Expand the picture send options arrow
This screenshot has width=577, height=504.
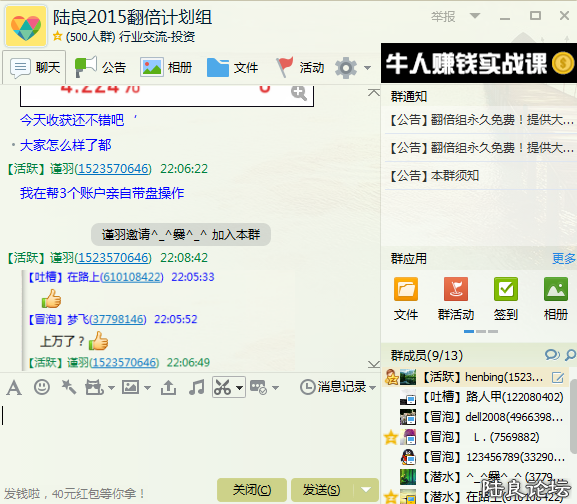pos(147,388)
